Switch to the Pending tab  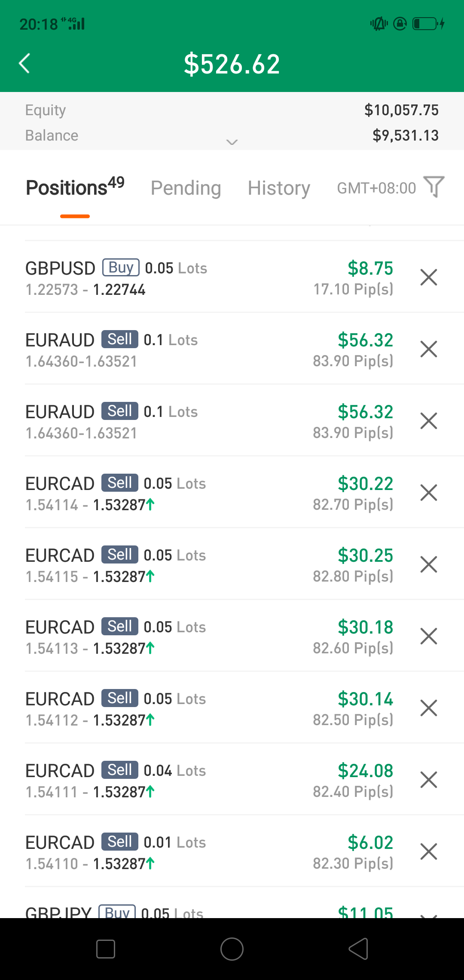click(186, 188)
